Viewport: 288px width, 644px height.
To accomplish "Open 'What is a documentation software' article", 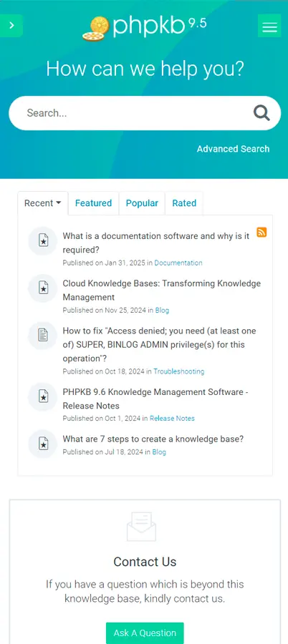I will click(156, 243).
